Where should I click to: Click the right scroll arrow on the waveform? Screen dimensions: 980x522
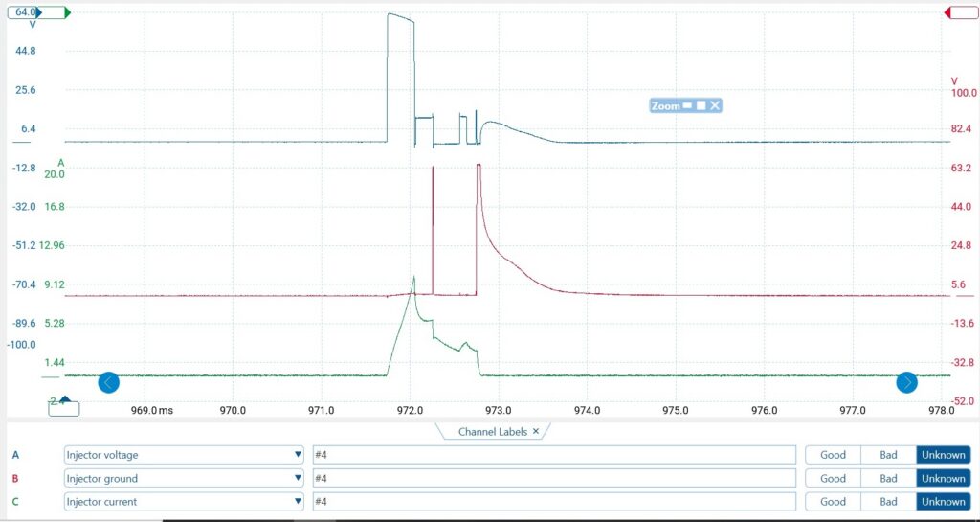906,383
